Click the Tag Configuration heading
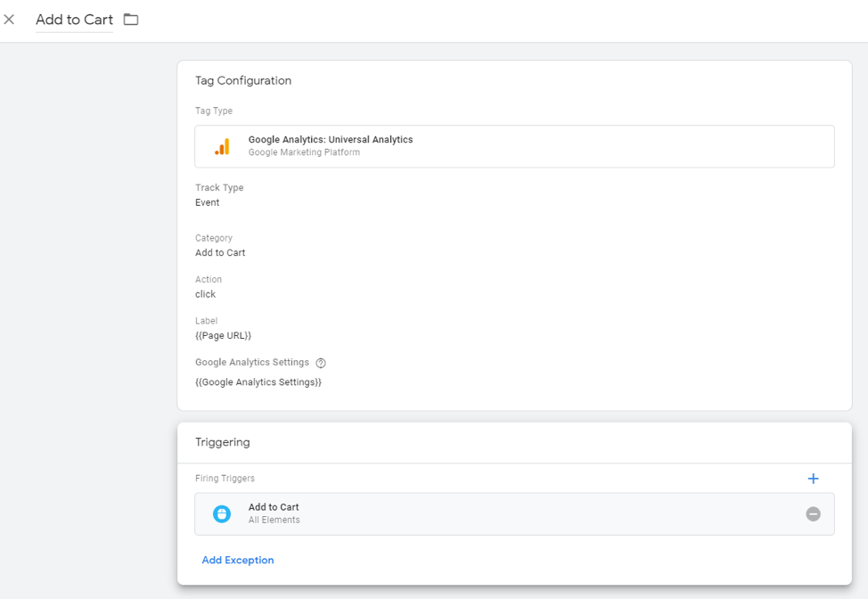This screenshot has width=868, height=599. (243, 81)
